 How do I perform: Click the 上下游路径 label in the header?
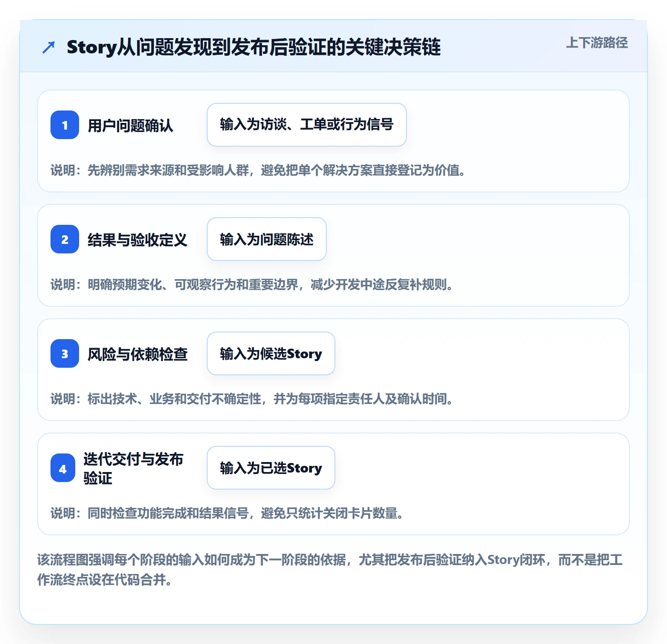point(597,43)
